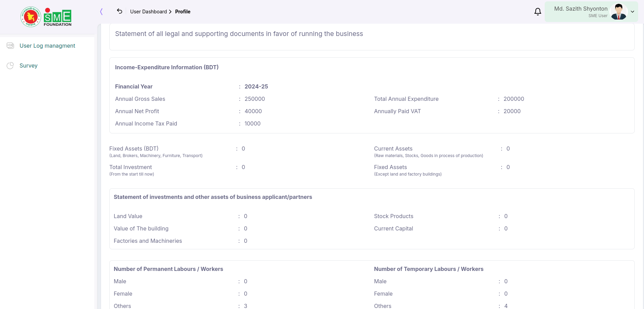Click Statement of investments and other assets heading
Image resolution: width=644 pixels, height=309 pixels.
point(213,197)
